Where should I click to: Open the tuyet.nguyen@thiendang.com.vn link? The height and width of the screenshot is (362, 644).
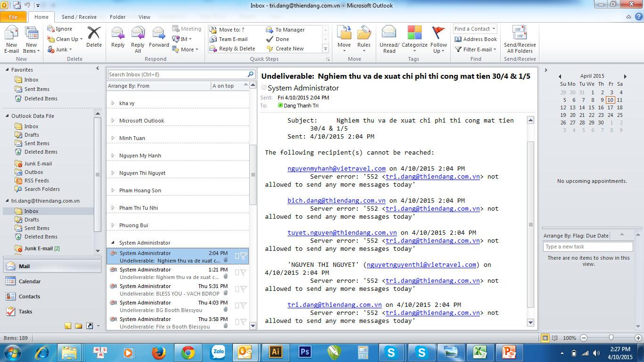tap(342, 232)
